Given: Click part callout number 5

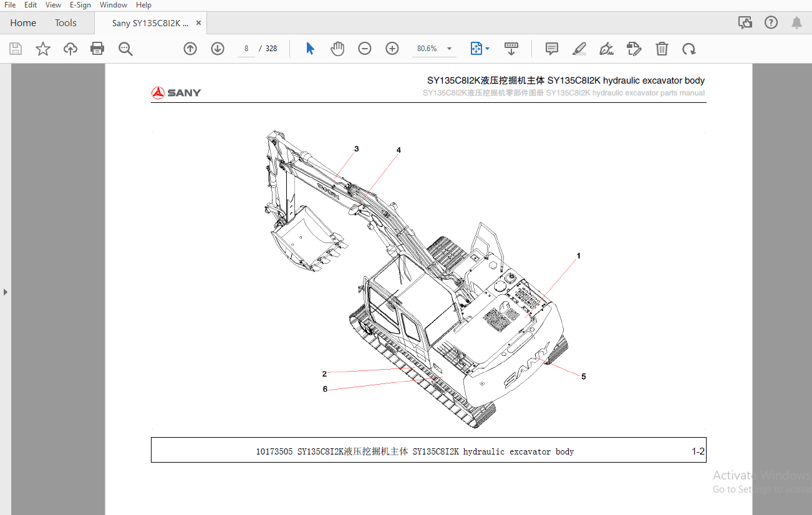Looking at the screenshot, I should pos(584,377).
